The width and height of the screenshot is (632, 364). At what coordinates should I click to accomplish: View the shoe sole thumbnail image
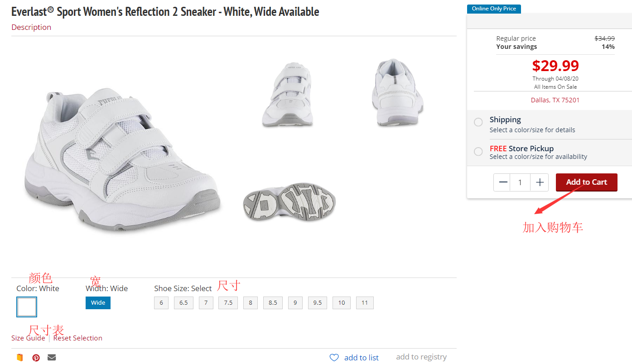[x=289, y=201]
